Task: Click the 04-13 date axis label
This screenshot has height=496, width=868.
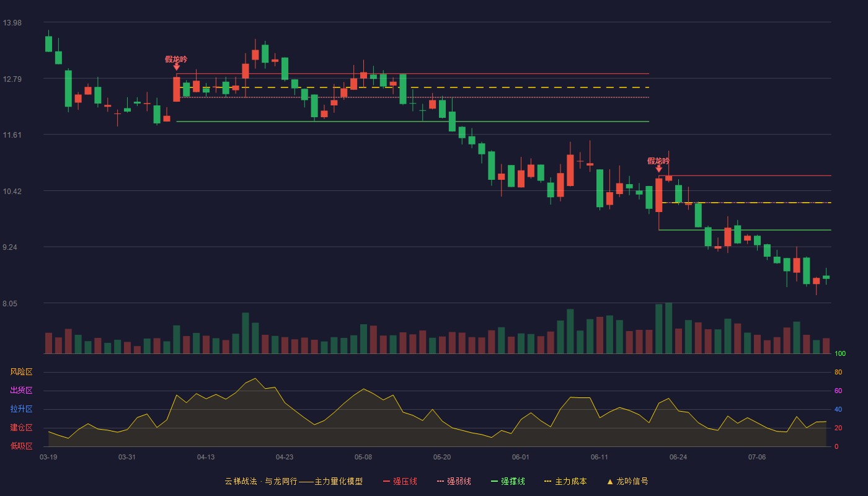Action: click(x=206, y=457)
